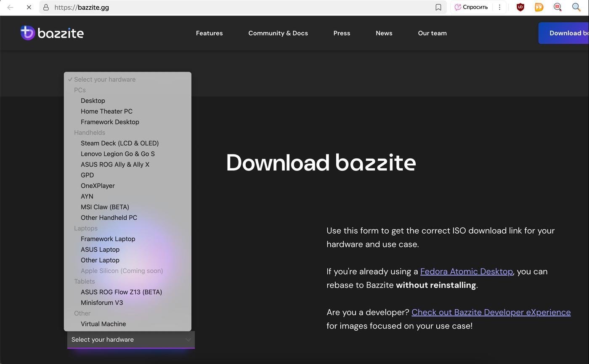589x364 pixels.
Task: Click the lock icon in address bar
Action: click(46, 7)
